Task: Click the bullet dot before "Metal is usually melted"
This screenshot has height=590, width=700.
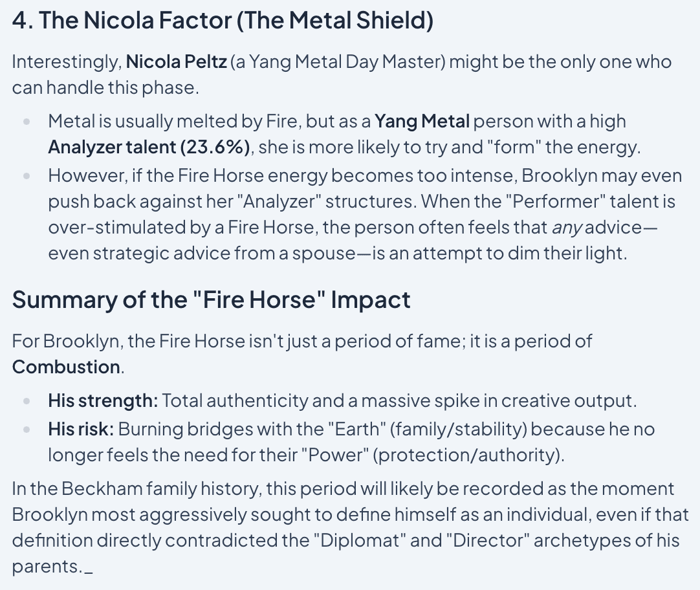Action: [x=27, y=122]
